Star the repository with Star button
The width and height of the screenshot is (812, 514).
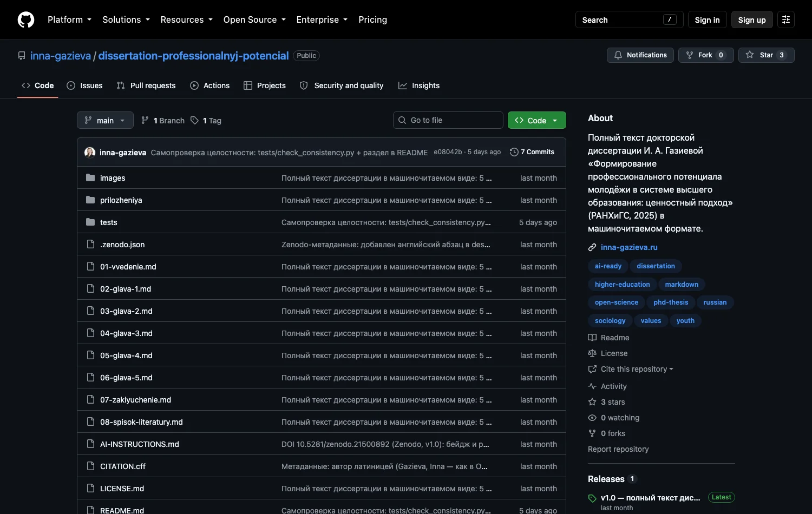[x=767, y=55]
